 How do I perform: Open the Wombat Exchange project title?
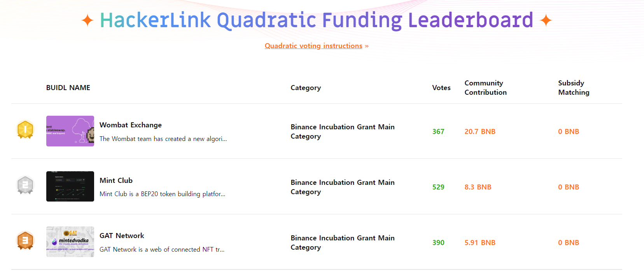pos(131,125)
